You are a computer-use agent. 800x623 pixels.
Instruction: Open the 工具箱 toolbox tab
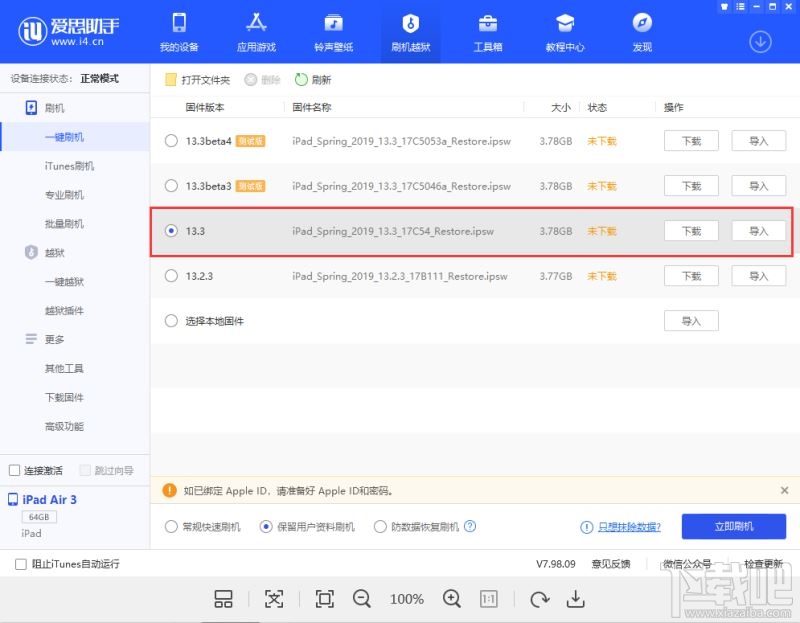pyautogui.click(x=488, y=32)
